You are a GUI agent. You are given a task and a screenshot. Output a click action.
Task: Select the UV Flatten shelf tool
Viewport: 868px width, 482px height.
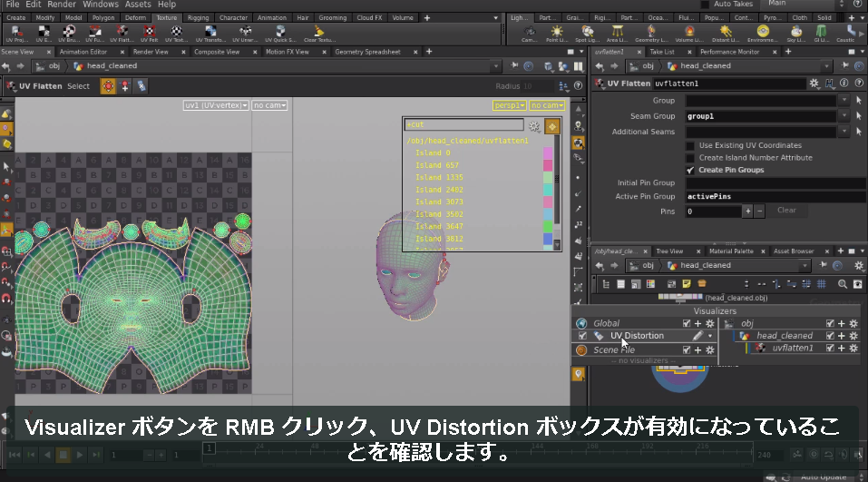(122, 34)
